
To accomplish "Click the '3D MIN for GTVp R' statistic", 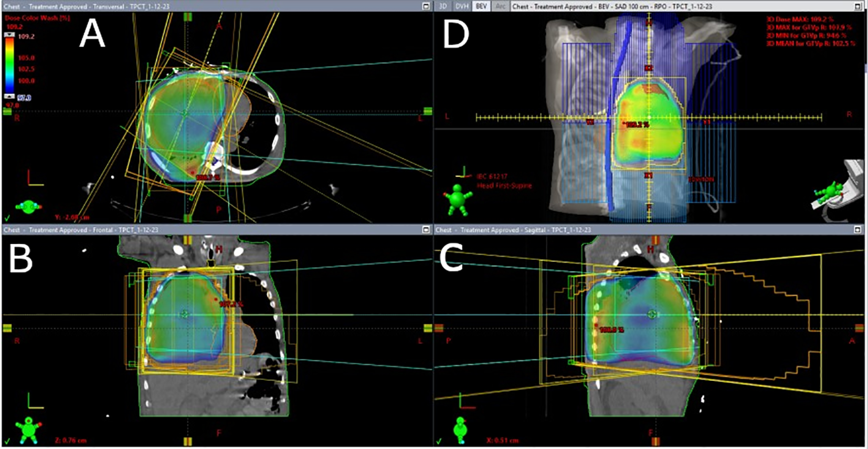I will pyautogui.click(x=806, y=35).
